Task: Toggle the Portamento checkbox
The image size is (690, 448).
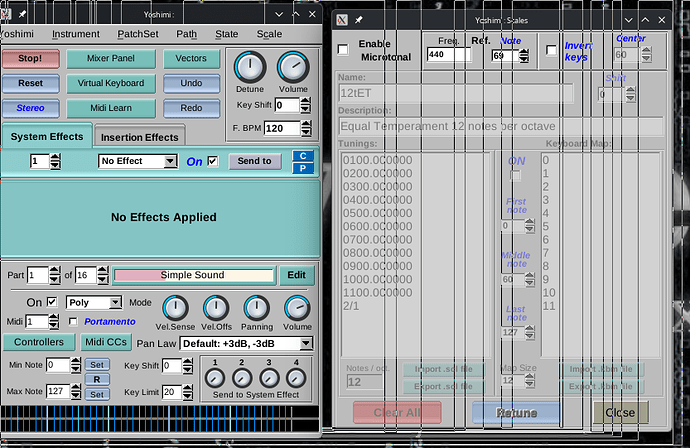Action: pyautogui.click(x=73, y=322)
